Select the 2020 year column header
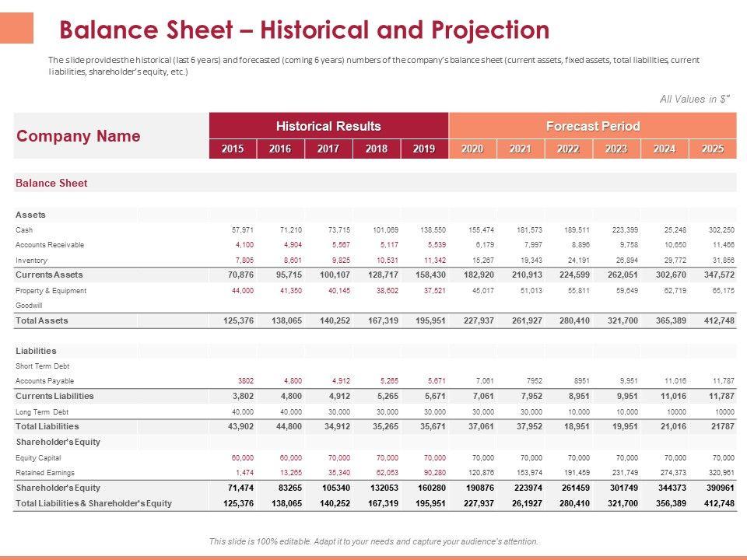 pyautogui.click(x=472, y=149)
